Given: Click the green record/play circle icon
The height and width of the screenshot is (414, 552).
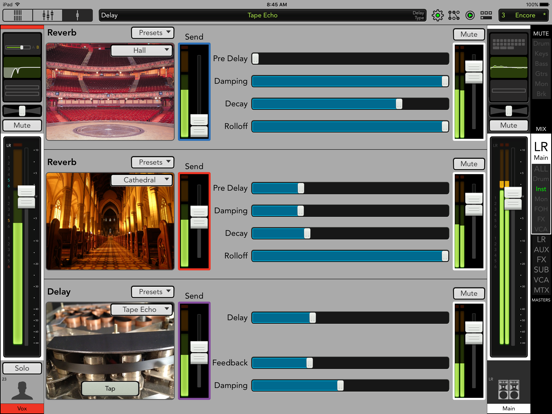Looking at the screenshot, I should tap(470, 15).
